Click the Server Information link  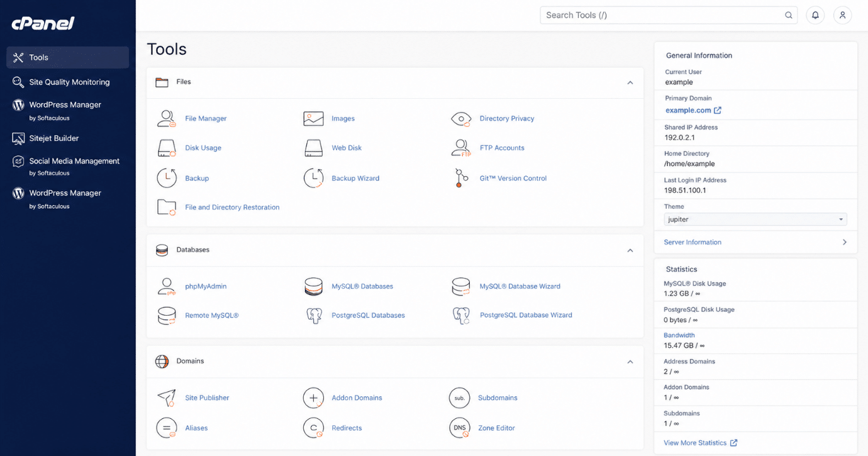[x=693, y=242]
